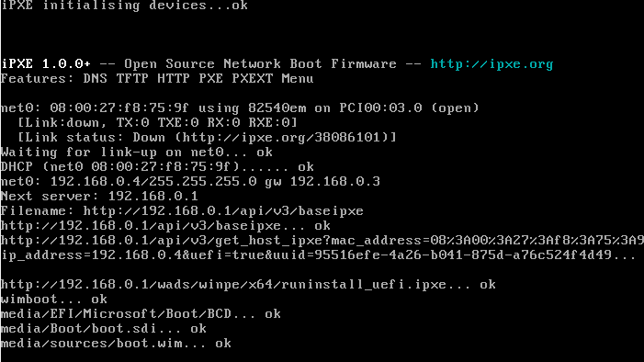This screenshot has height=362, width=644.
Task: Click the iPXE 1.0.0+ version text
Action: pos(46,63)
